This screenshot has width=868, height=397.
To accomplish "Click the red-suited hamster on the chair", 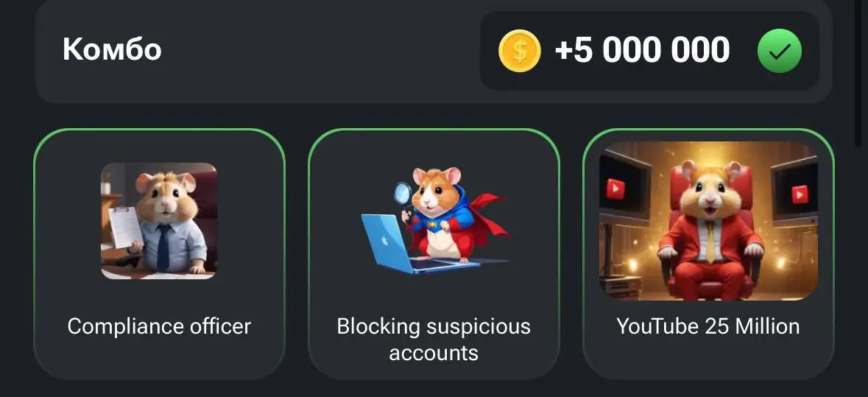I will 710,228.
